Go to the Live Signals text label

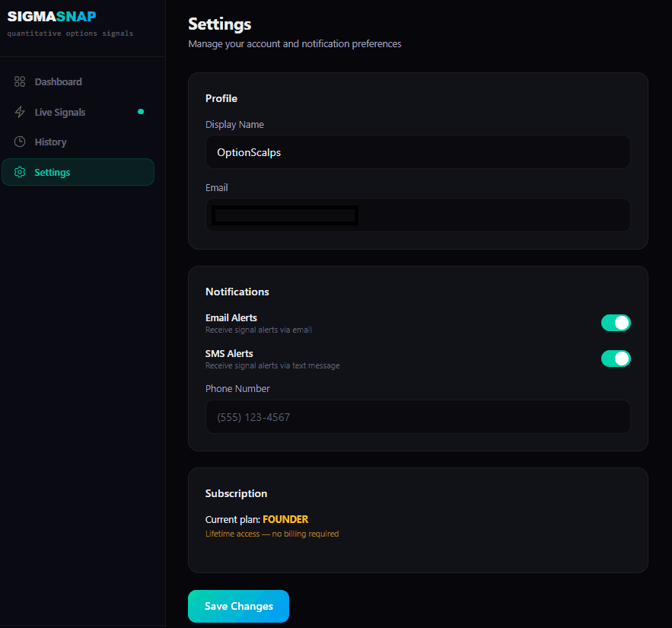[60, 112]
